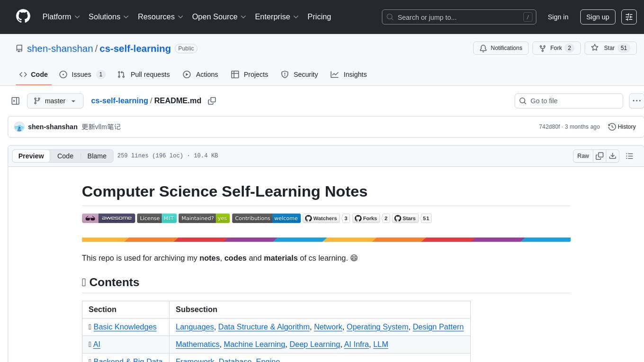Image resolution: width=644 pixels, height=362 pixels.
Task: Expand the file tree side panel
Action: tap(16, 101)
